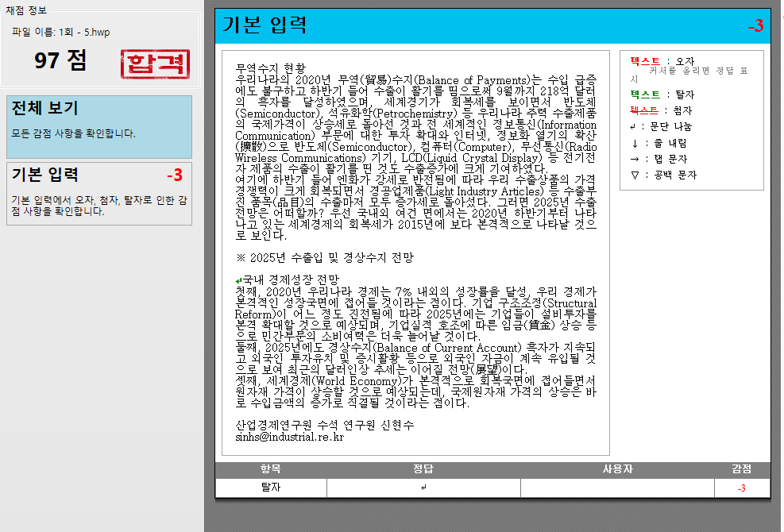This screenshot has width=784, height=532.
Task: Select the 줄 내림 down-arrow legend symbol
Action: [634, 143]
